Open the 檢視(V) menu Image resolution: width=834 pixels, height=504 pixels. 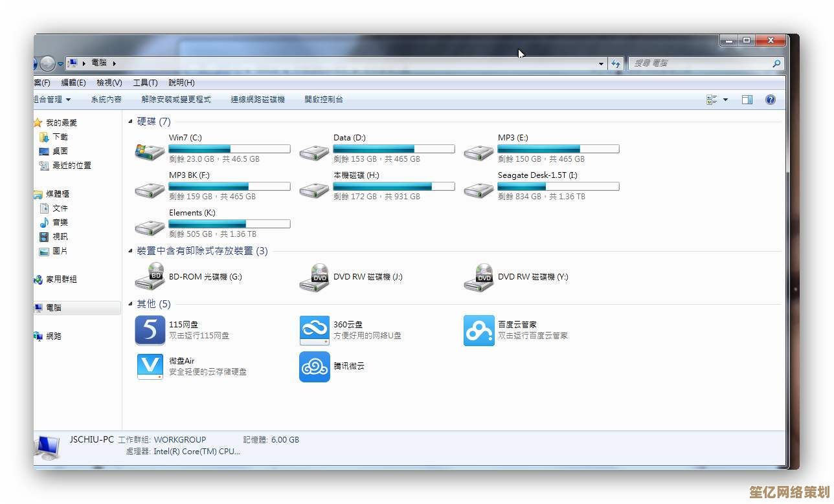tap(109, 83)
